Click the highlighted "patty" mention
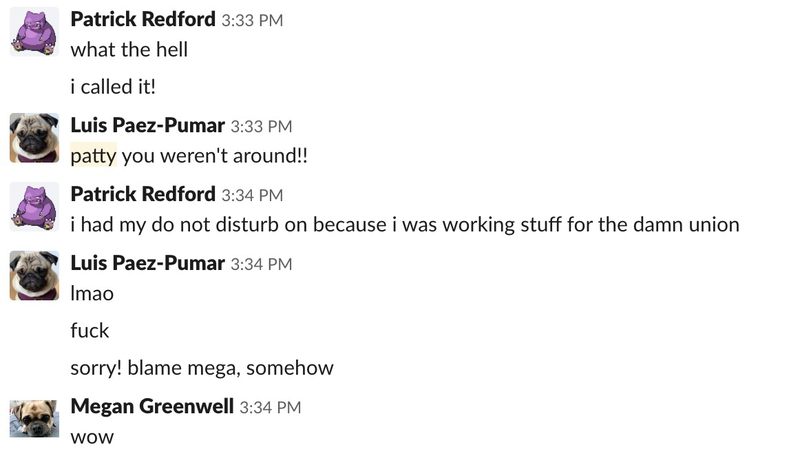The height and width of the screenshot is (456, 800). [x=93, y=156]
